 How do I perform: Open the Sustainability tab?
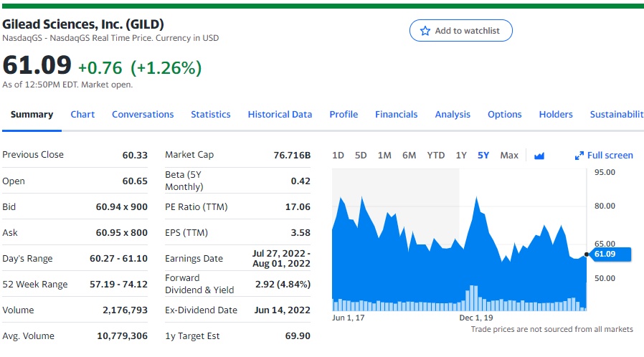pos(617,115)
